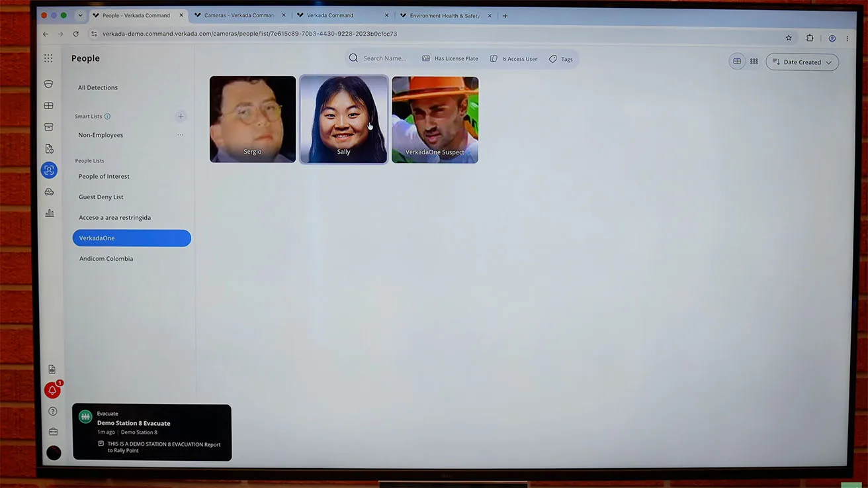Image resolution: width=868 pixels, height=488 pixels.
Task: Click the site info icon in address bar
Action: (x=94, y=34)
